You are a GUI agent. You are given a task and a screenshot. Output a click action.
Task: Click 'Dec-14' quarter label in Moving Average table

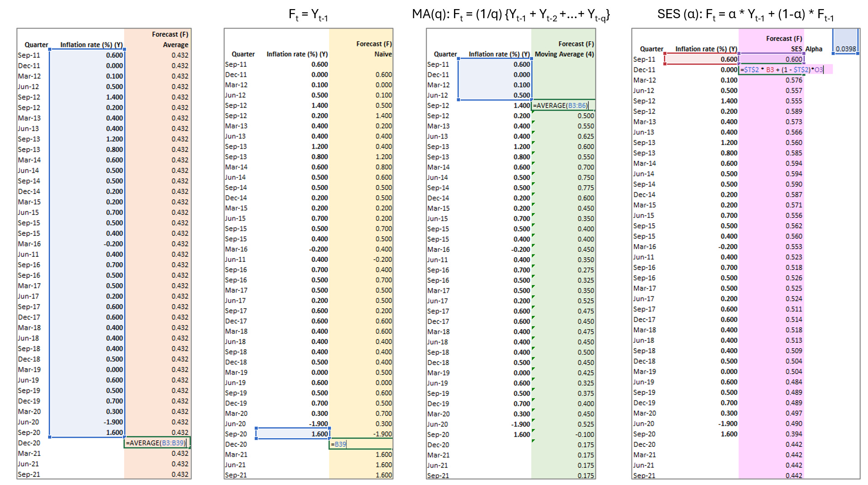coord(438,198)
